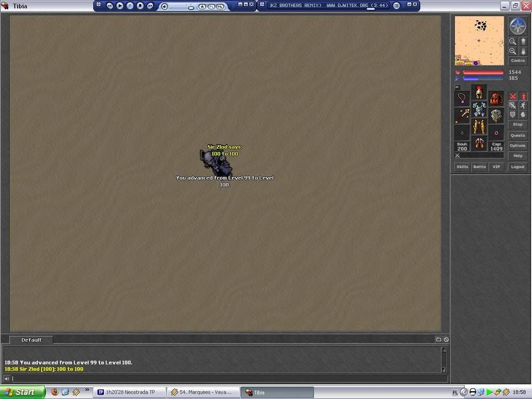This screenshot has width=532, height=399.
Task: Select the plate armor in the body slot
Action: pos(479,109)
